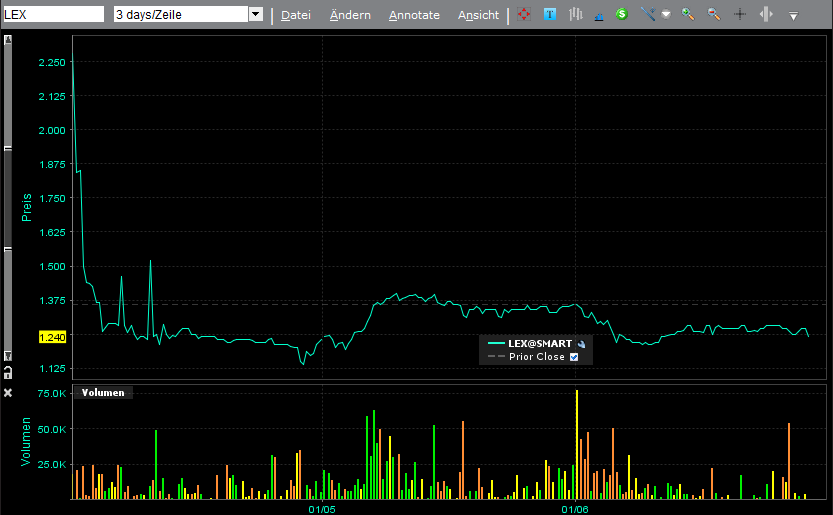Click the zoom in magnifier icon
The width and height of the screenshot is (833, 515).
click(x=688, y=14)
